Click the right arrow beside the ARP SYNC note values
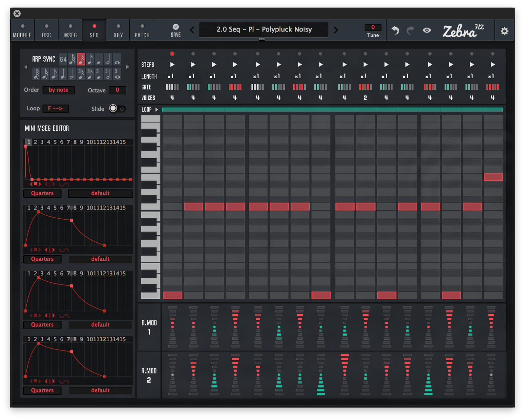Screen dimensions: 525x420 click(x=127, y=67)
